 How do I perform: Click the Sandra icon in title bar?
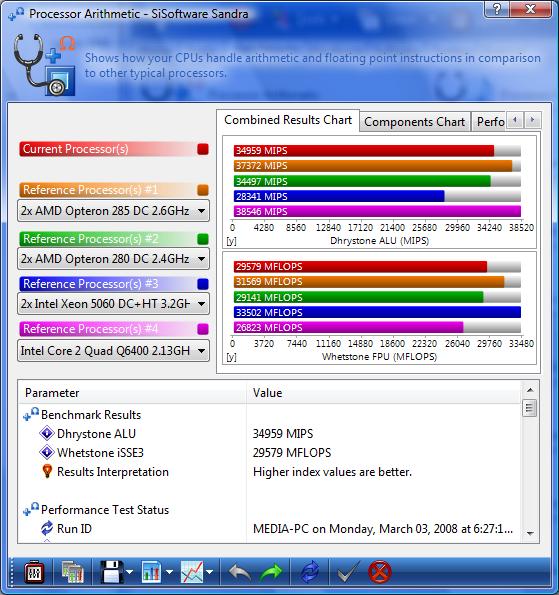coord(16,14)
